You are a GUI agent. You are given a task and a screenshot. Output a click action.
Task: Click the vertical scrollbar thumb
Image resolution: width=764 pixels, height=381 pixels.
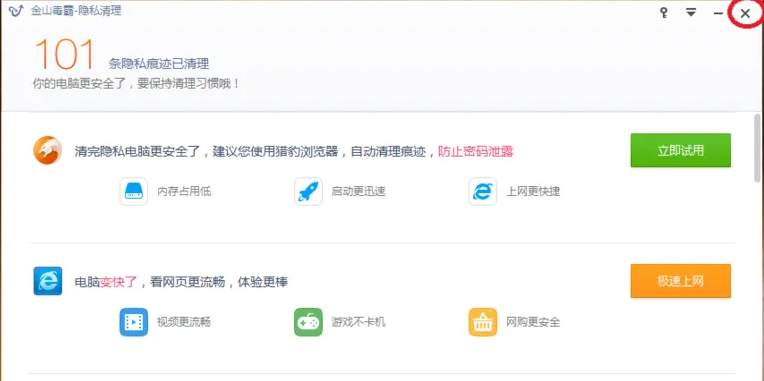(757, 148)
